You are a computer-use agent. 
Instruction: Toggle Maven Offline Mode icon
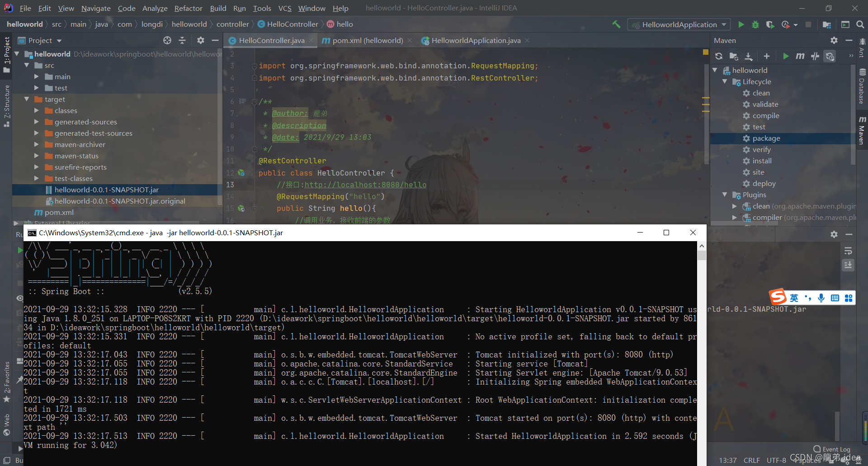click(815, 56)
